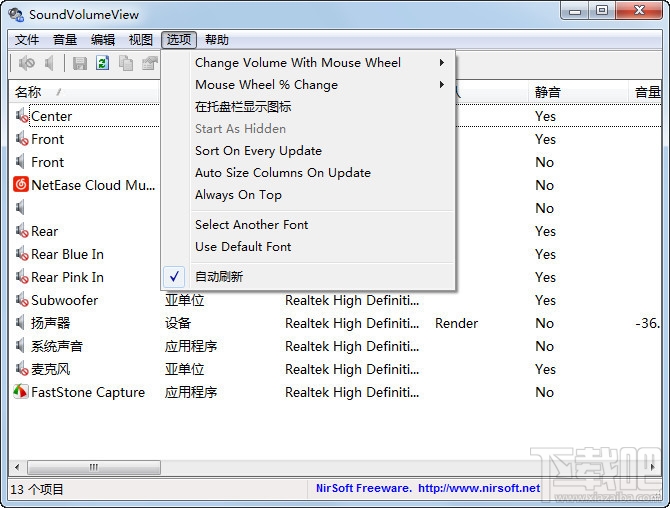Choose Use Default Font
Viewport: 670px width, 508px height.
pos(308,247)
